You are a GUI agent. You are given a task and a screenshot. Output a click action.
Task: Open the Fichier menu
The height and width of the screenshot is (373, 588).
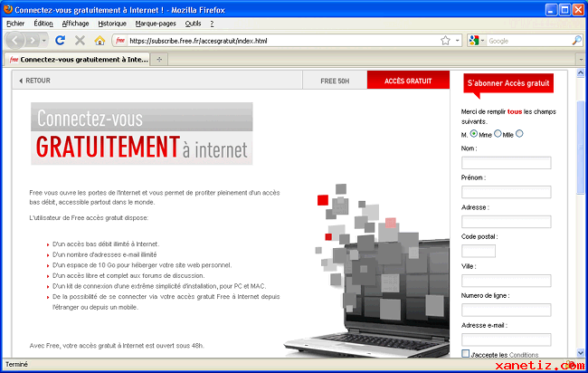(x=15, y=24)
